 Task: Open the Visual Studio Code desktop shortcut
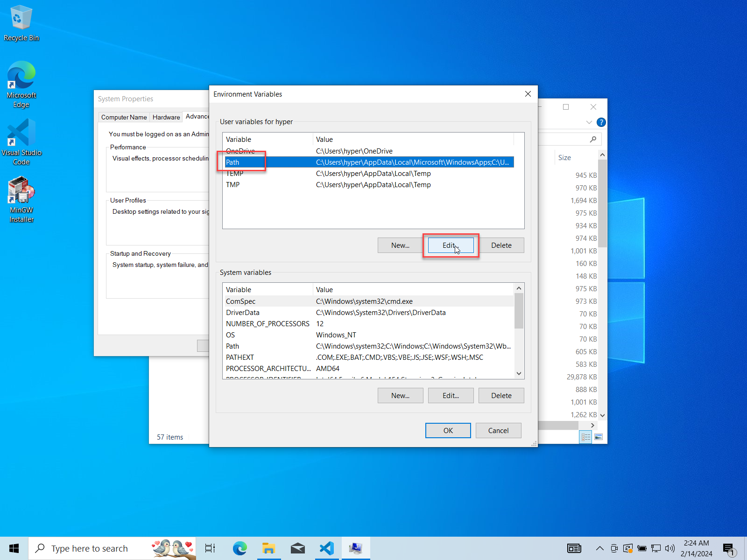[x=21, y=141]
